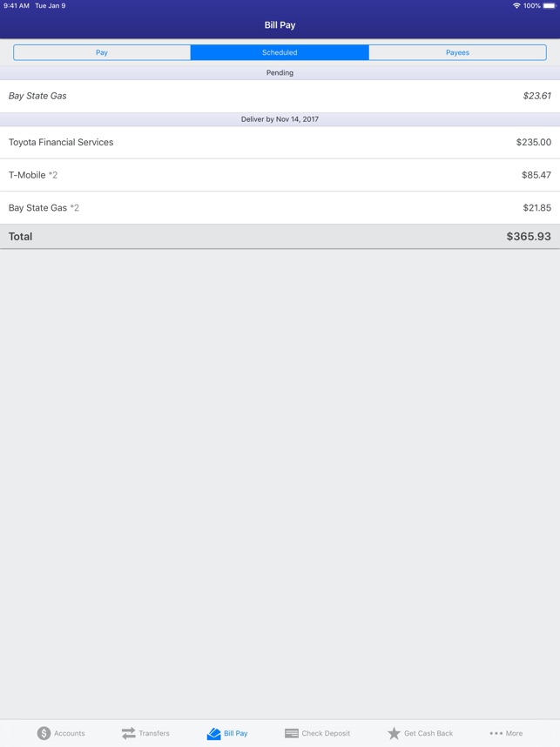This screenshot has height=747, width=560.
Task: Switch to the Payees tab
Action: [457, 52]
